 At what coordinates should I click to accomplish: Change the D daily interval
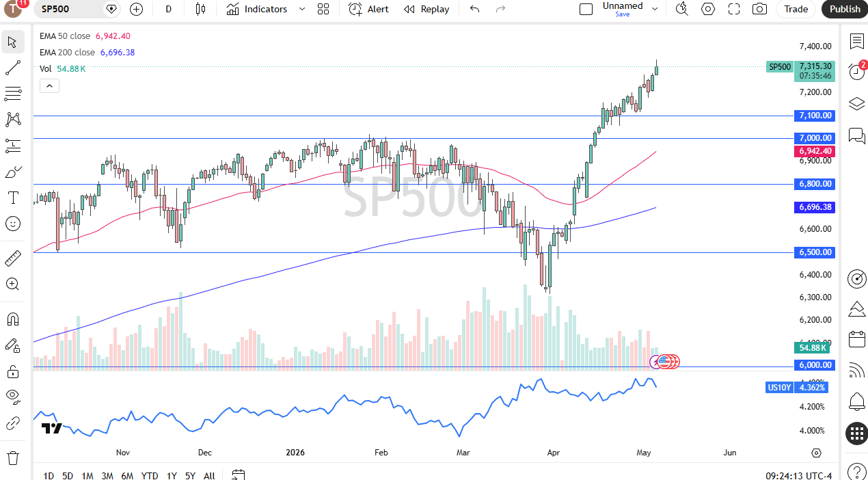pos(168,9)
